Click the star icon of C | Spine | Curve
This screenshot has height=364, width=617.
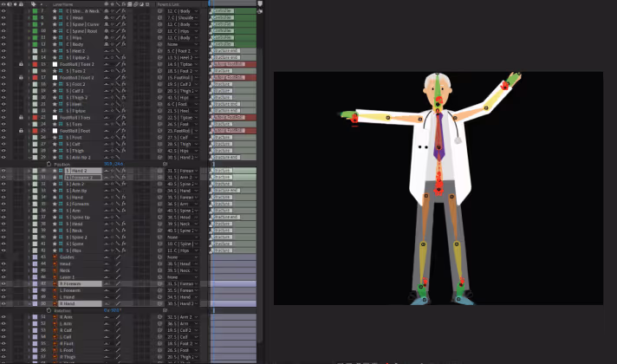55,24
